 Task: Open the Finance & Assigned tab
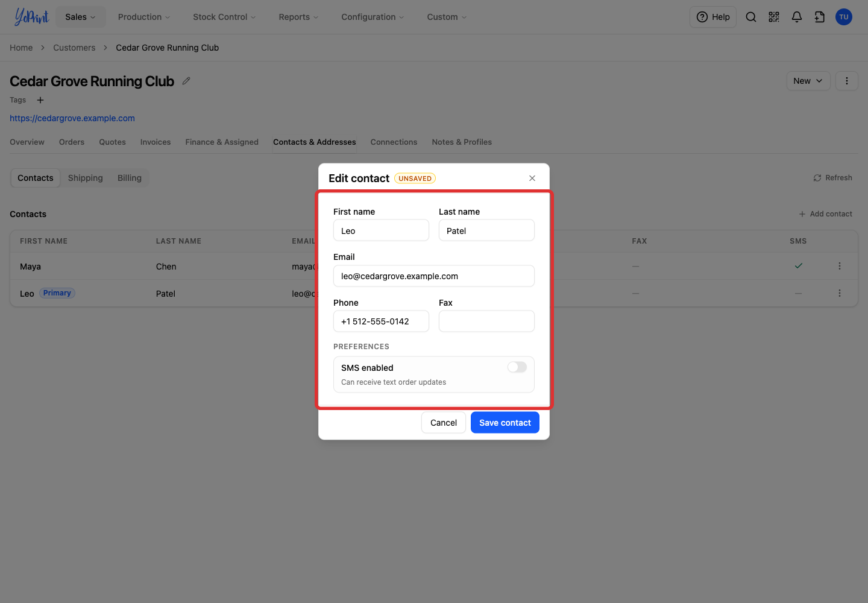click(222, 142)
